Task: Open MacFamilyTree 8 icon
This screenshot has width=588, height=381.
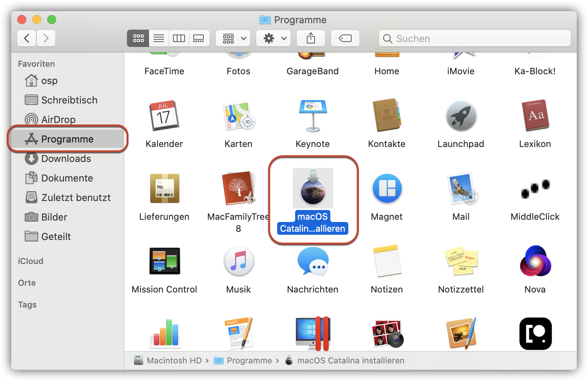Action: (239, 188)
